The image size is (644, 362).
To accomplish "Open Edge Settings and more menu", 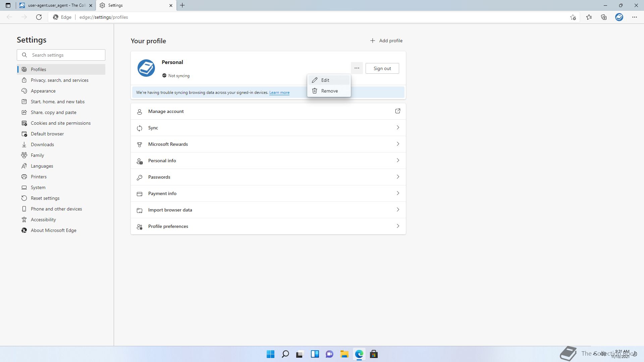I will point(634,17).
